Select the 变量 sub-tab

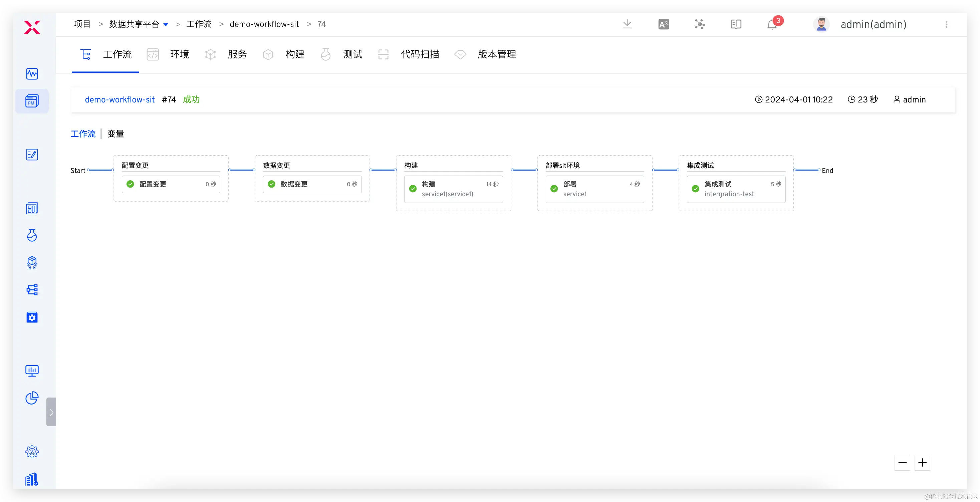(x=115, y=134)
